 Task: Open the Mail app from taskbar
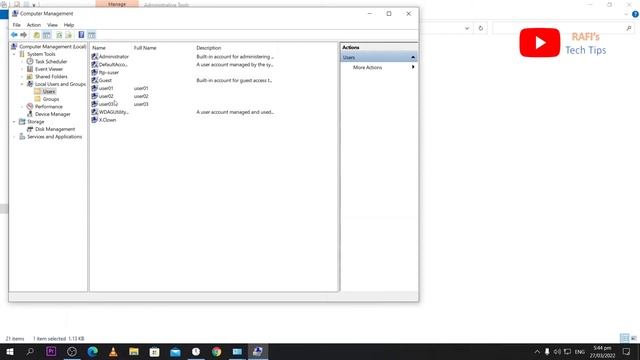click(x=175, y=351)
